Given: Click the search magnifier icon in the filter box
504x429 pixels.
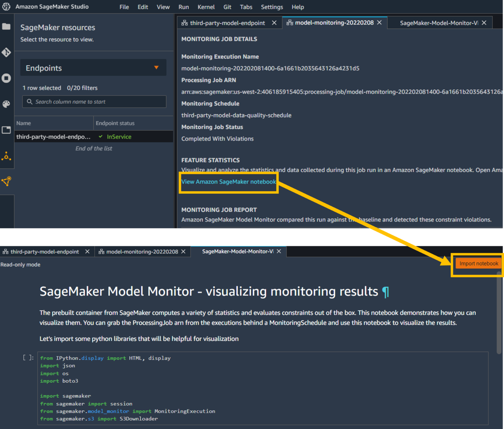Looking at the screenshot, I should point(29,102).
